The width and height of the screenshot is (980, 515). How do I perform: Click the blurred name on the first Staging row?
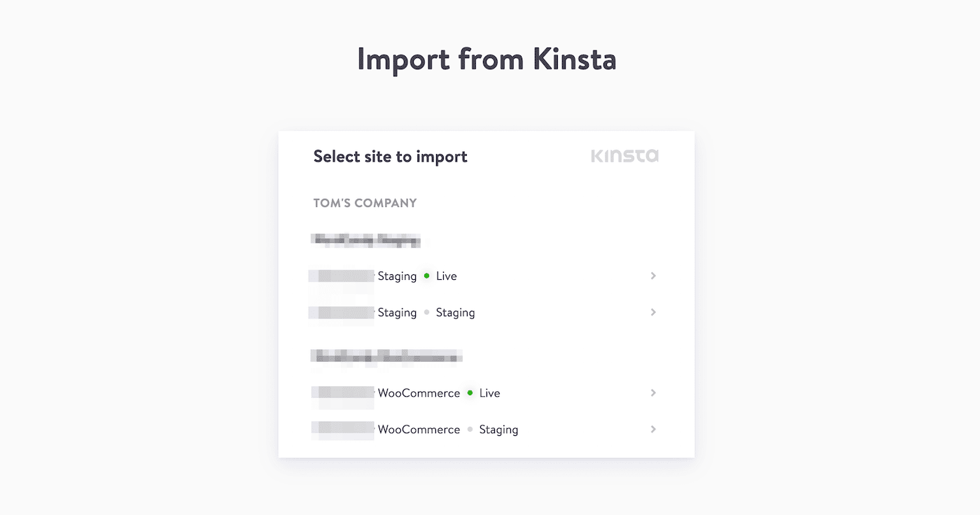[341, 276]
